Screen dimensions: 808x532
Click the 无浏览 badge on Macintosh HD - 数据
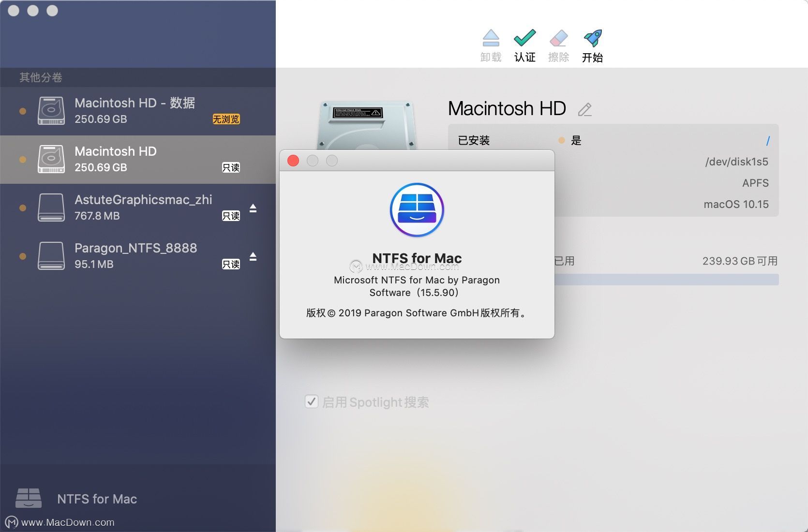pyautogui.click(x=226, y=119)
